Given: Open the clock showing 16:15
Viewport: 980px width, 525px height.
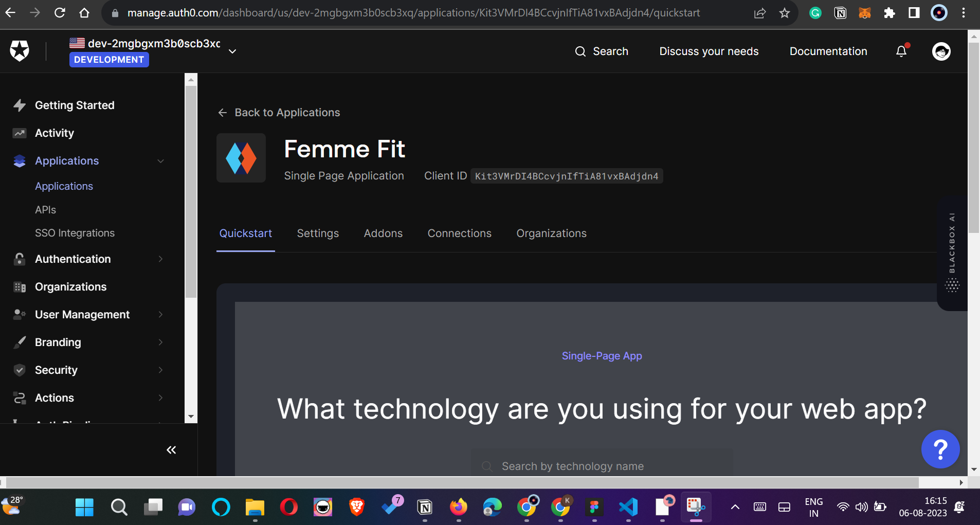Looking at the screenshot, I should click(x=923, y=507).
